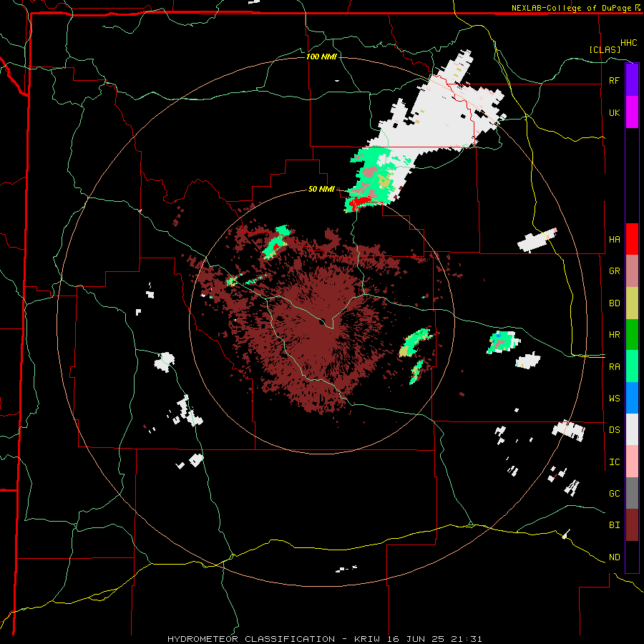Click the IC legend label
Viewport: 644px width, 644px height.
pyautogui.click(x=615, y=462)
